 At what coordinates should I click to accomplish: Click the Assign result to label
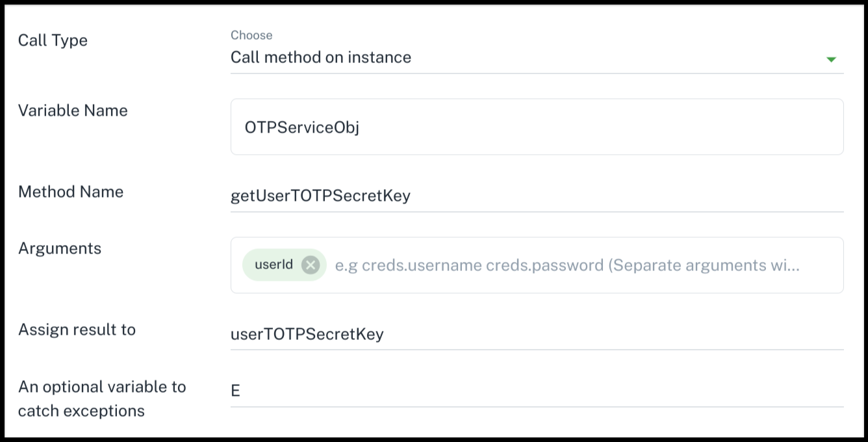tap(77, 330)
